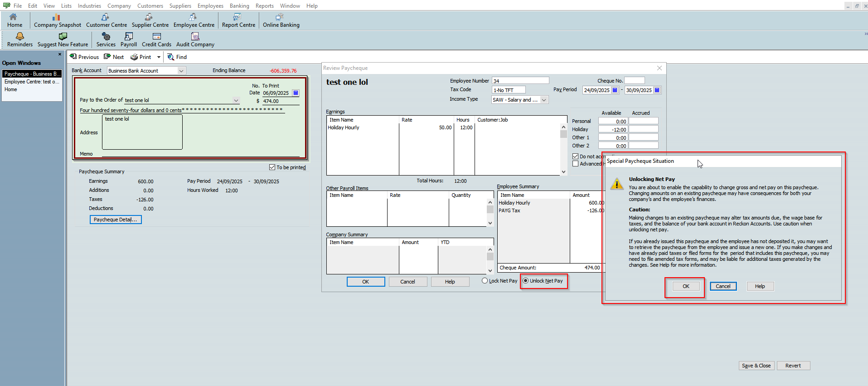Go to Previous paycheque

point(84,57)
